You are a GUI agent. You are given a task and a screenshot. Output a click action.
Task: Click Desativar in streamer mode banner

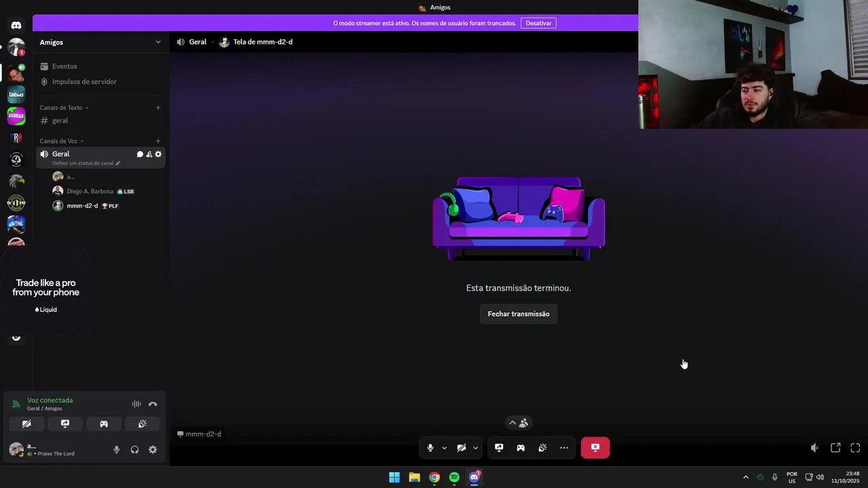pos(538,23)
